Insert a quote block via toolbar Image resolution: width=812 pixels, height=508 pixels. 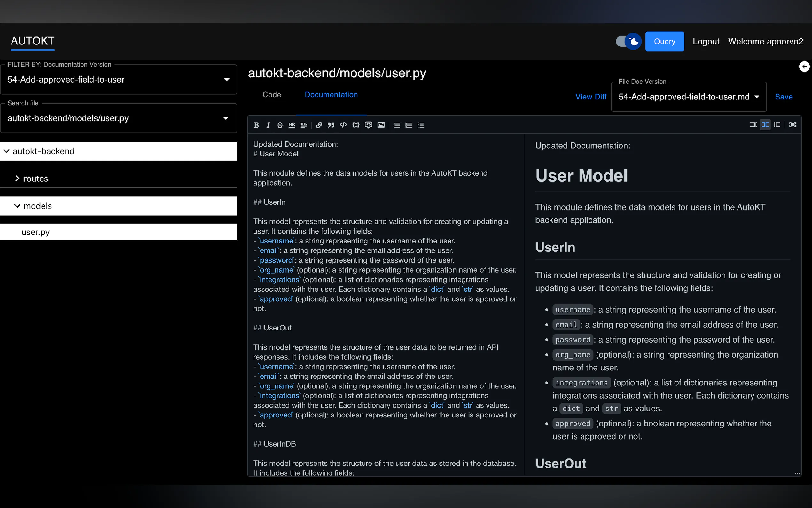click(x=331, y=125)
